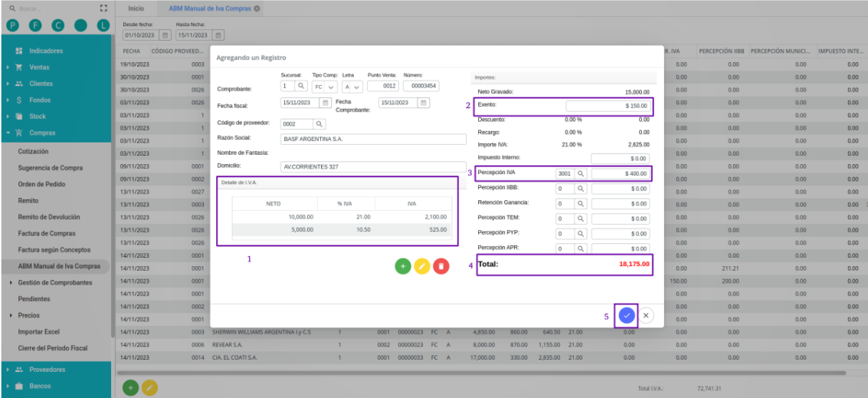The height and width of the screenshot is (398, 868).
Task: Open the Tipo Comp dropdown showing FC
Action: (324, 87)
